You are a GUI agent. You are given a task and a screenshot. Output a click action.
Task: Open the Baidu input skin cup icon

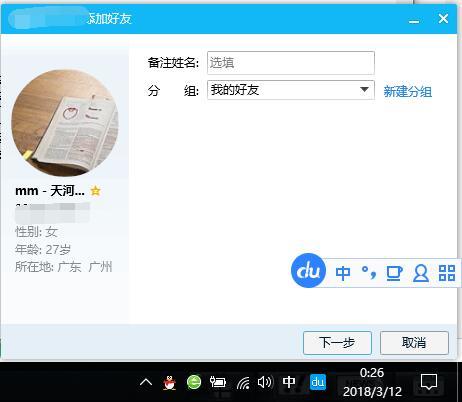(394, 273)
